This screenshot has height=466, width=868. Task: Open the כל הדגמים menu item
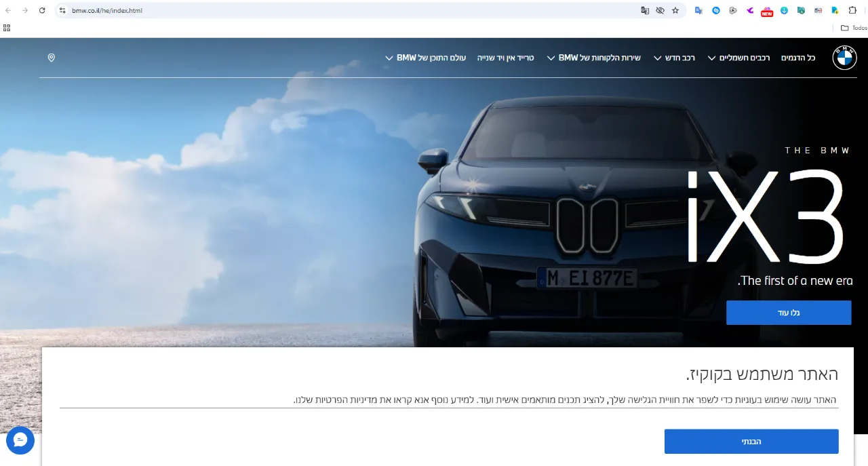[x=798, y=58]
